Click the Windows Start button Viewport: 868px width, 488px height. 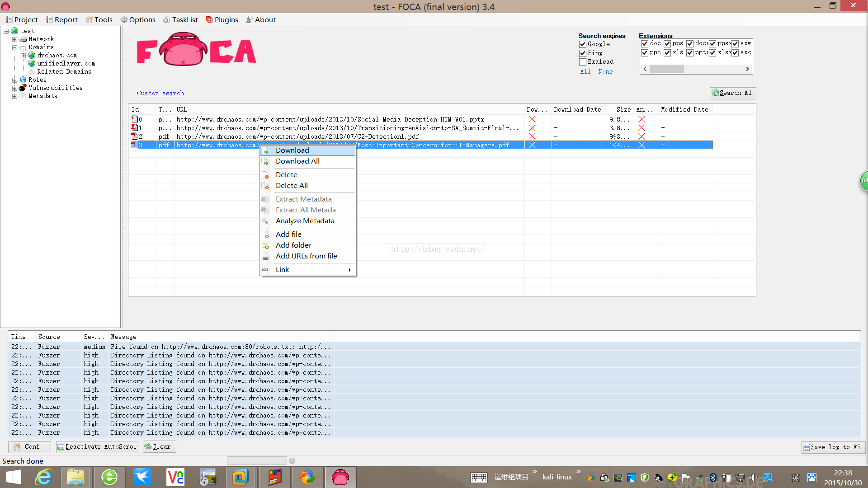point(14,477)
